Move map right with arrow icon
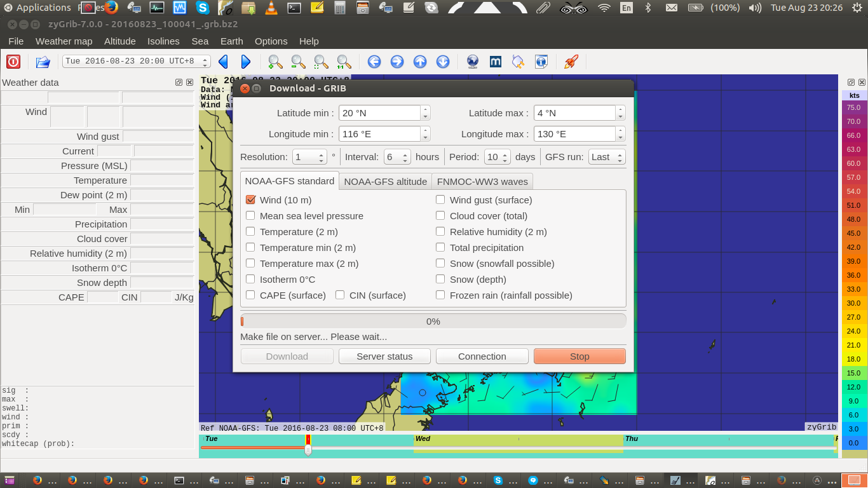Screen dimensions: 868x488 pyautogui.click(x=397, y=62)
